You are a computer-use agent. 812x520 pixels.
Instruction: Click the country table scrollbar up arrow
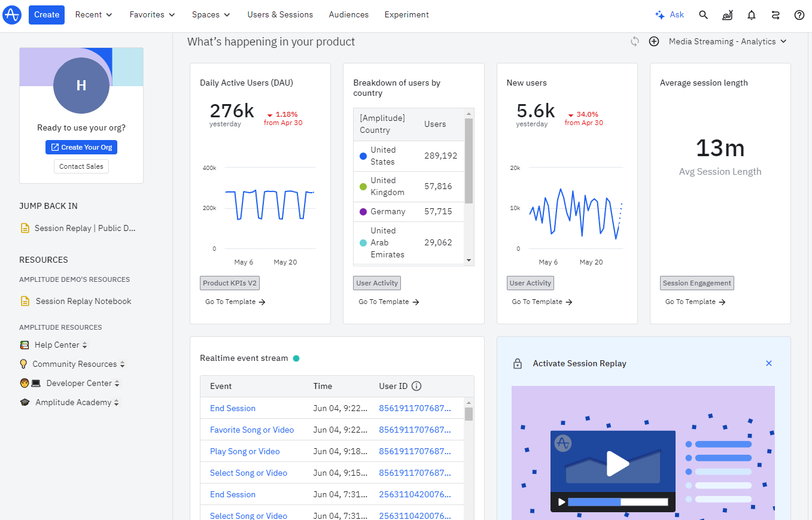pyautogui.click(x=469, y=112)
